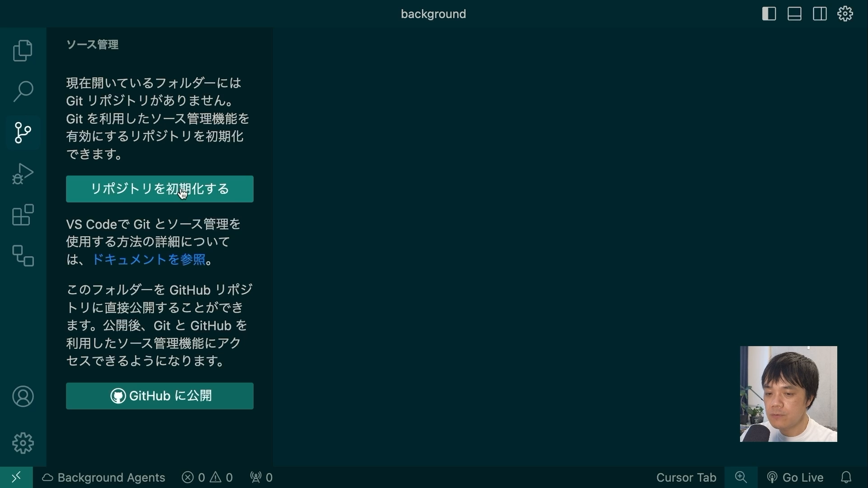Open the Remote Explorer view

pyautogui.click(x=23, y=256)
